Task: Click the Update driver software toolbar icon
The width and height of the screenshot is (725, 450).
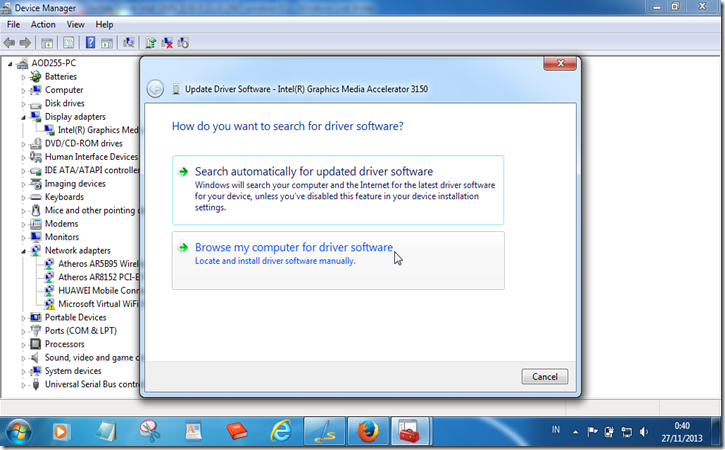Action: click(150, 43)
